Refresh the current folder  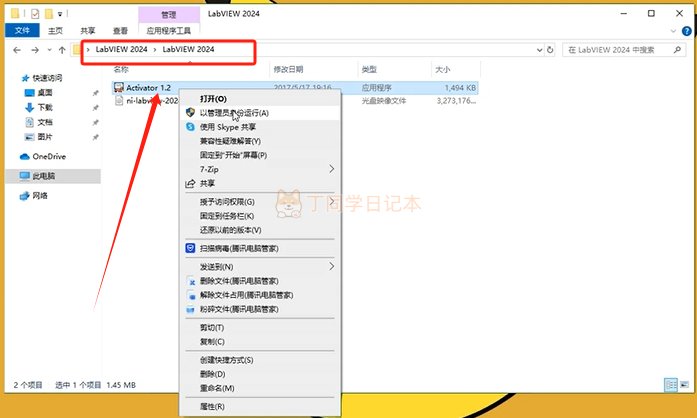pyautogui.click(x=550, y=50)
